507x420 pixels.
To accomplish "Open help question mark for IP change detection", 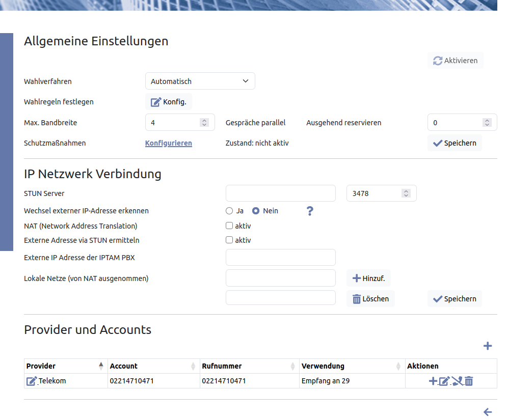I will point(309,211).
